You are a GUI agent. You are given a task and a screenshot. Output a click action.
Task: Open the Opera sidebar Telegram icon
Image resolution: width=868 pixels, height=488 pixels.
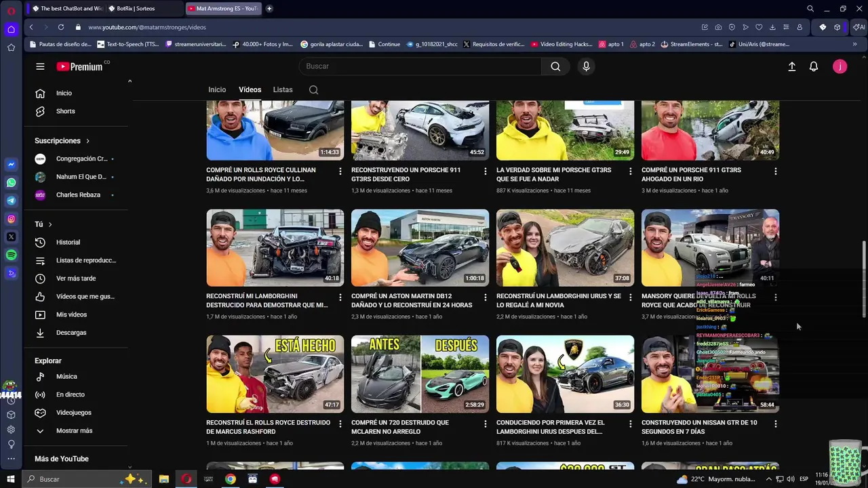[11, 201]
